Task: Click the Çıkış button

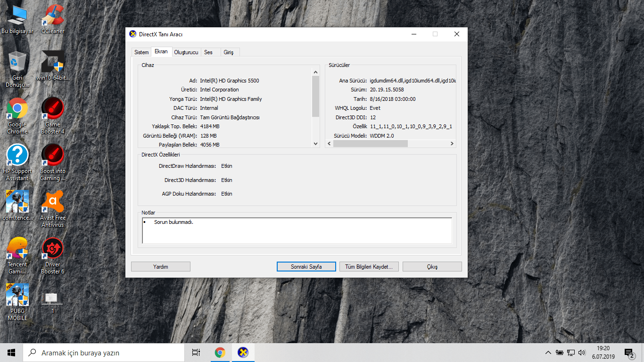Action: coord(432,267)
